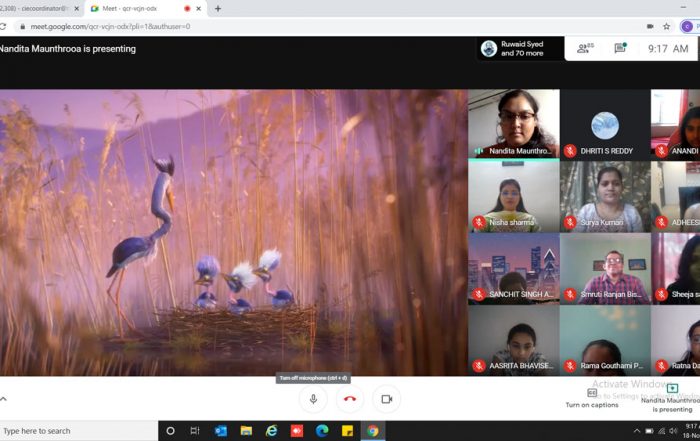Show hidden system tray icons

637,431
